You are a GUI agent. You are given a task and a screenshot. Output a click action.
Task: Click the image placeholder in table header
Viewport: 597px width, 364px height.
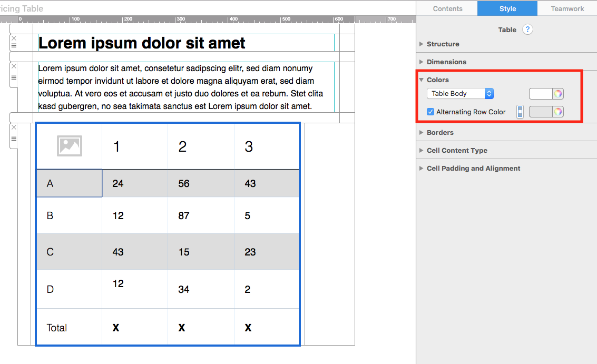(x=69, y=146)
